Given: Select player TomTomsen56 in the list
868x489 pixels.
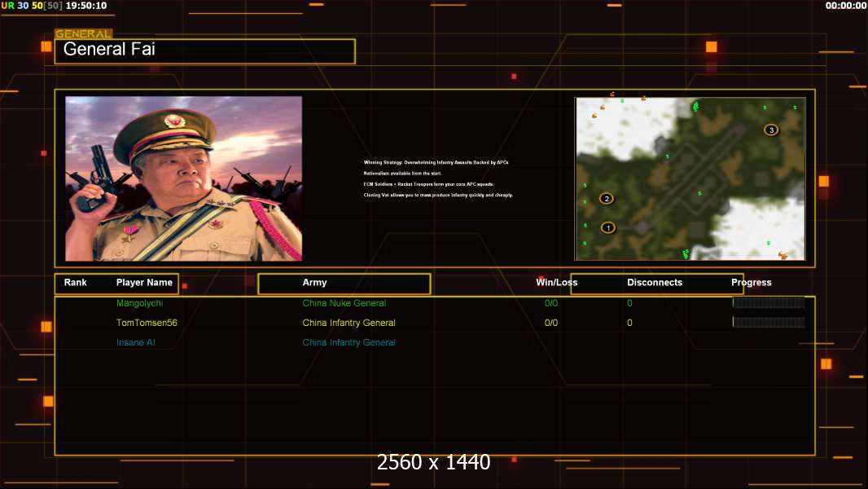Looking at the screenshot, I should [147, 323].
